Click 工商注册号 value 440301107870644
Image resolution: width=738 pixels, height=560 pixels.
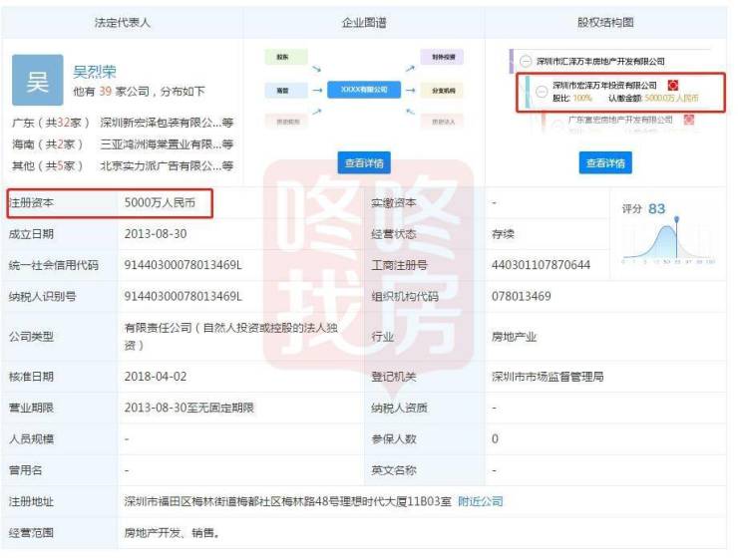coord(541,265)
